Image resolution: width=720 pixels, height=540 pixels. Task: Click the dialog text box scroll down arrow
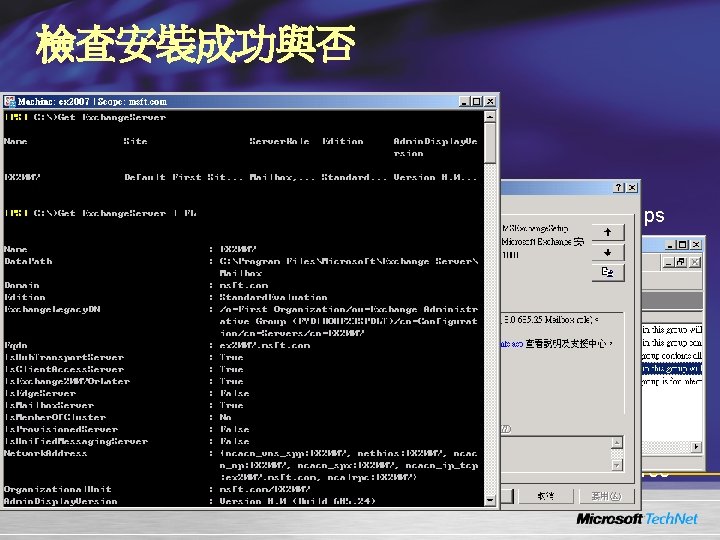click(x=617, y=465)
